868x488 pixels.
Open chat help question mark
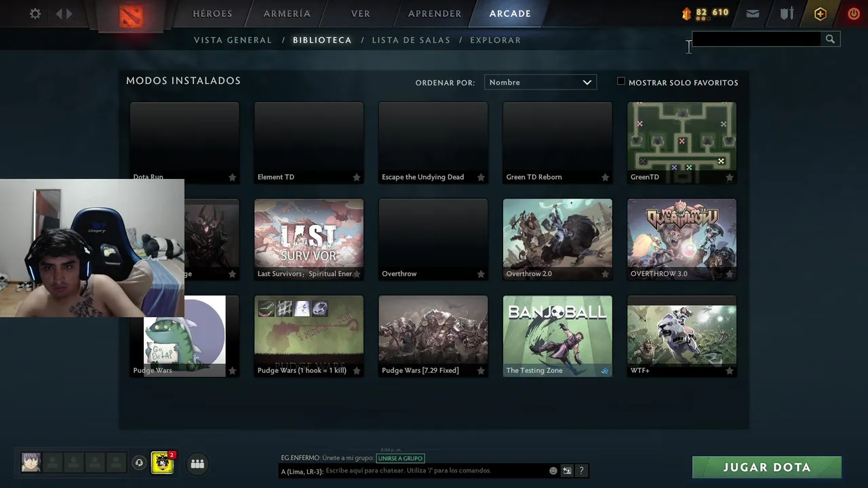pyautogui.click(x=581, y=470)
